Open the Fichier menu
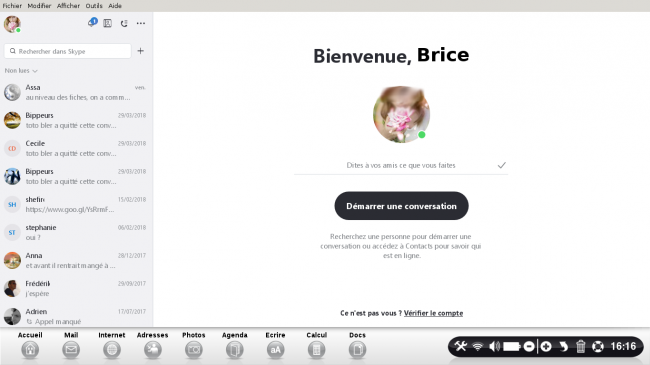 (x=12, y=6)
